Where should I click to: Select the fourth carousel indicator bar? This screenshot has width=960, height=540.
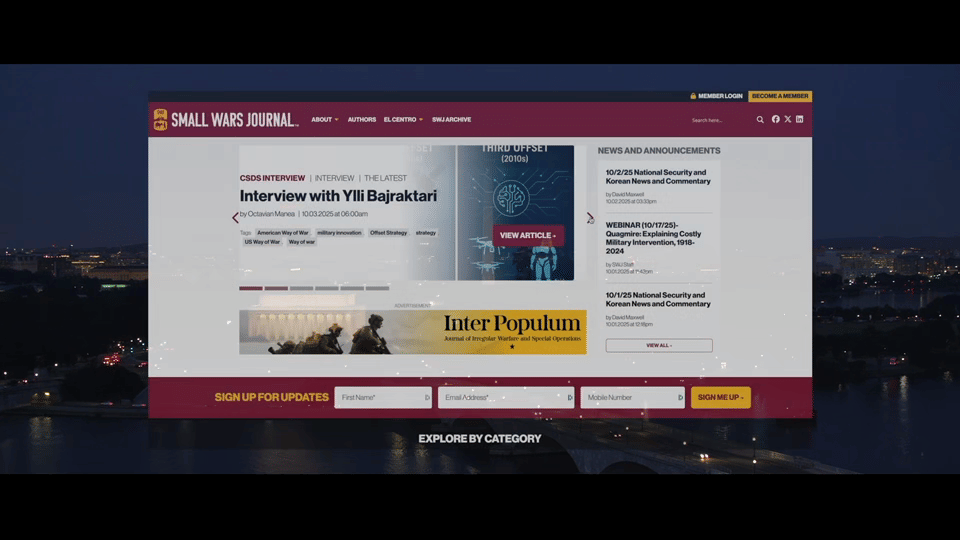327,288
